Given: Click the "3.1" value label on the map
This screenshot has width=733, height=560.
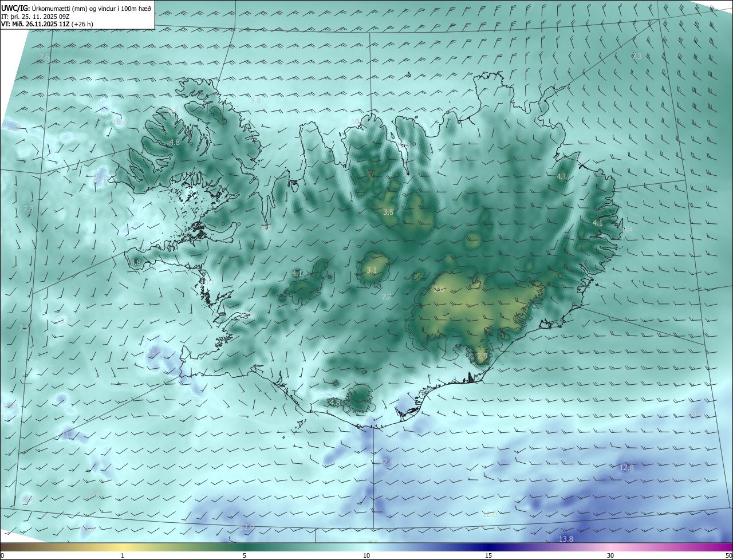Looking at the screenshot, I should tap(372, 270).
